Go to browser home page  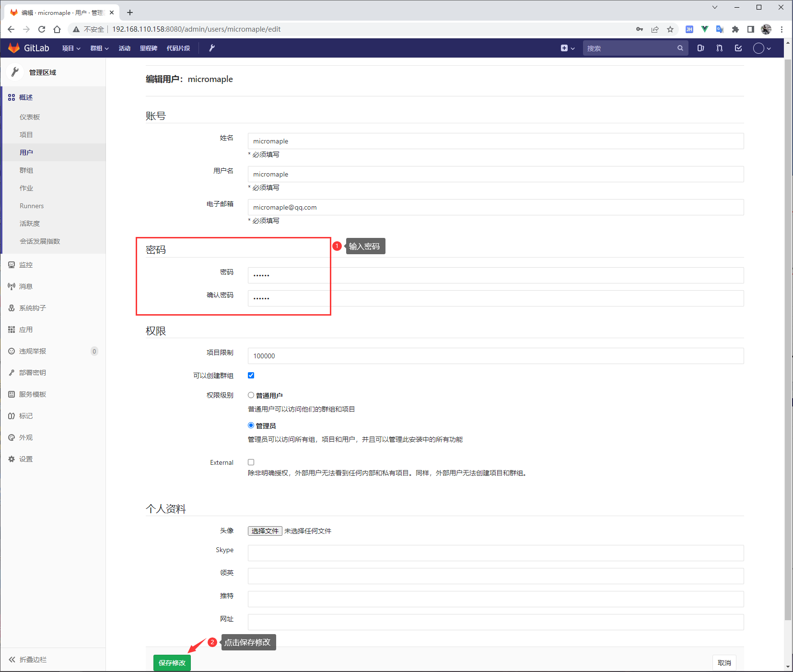click(57, 29)
